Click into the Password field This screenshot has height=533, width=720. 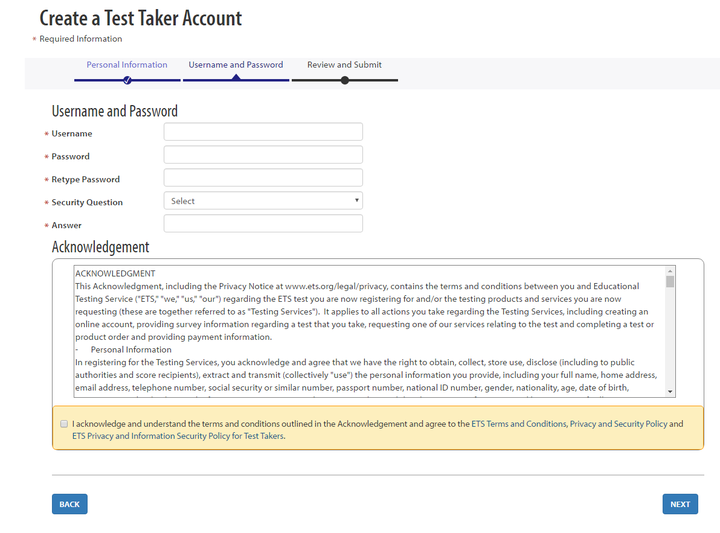(x=263, y=155)
